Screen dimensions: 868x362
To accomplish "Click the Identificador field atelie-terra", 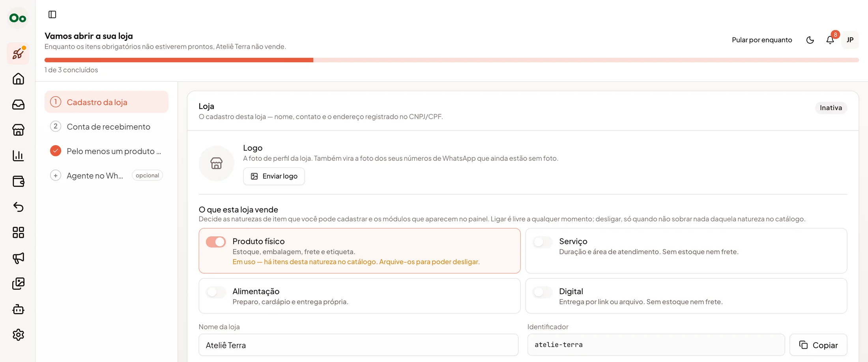I will [x=656, y=345].
